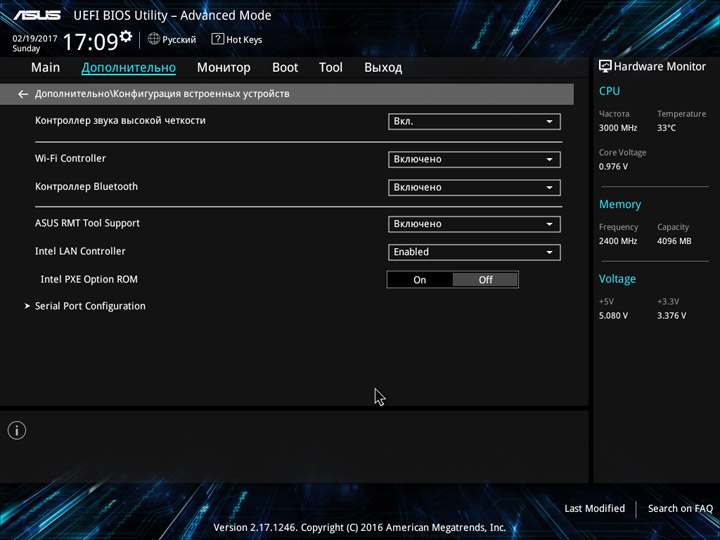The image size is (720, 540).
Task: Select the Дополнительно tab
Action: [x=129, y=68]
